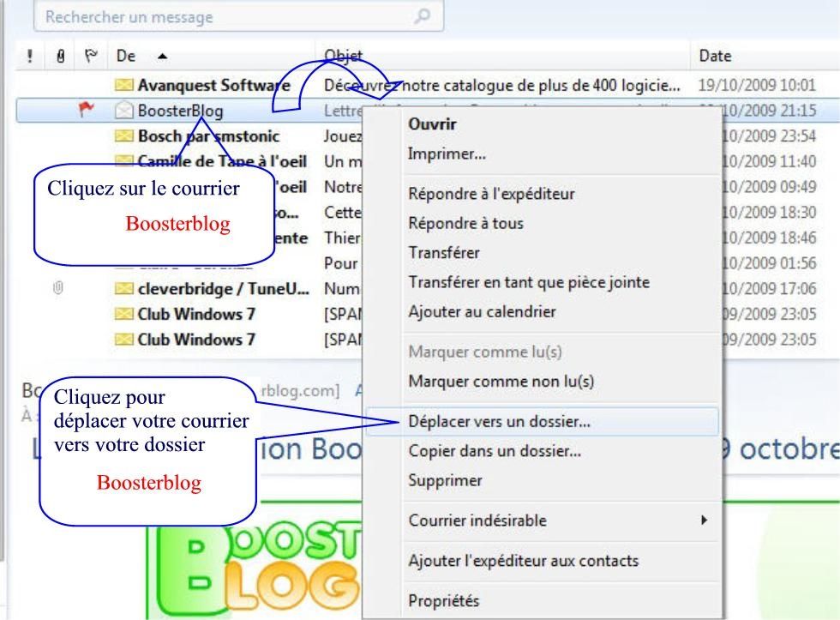The width and height of the screenshot is (840, 620).
Task: Open Propriétés from the context menu
Action: coord(443,600)
